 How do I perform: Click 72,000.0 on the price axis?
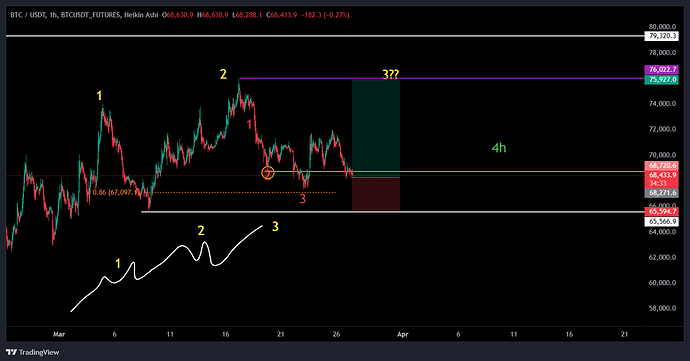click(x=662, y=129)
